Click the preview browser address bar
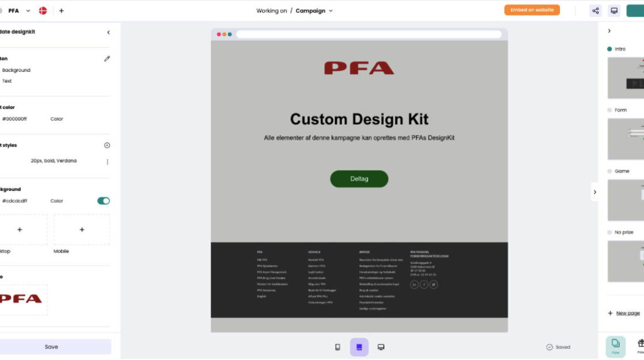This screenshot has height=360, width=644. coord(369,34)
